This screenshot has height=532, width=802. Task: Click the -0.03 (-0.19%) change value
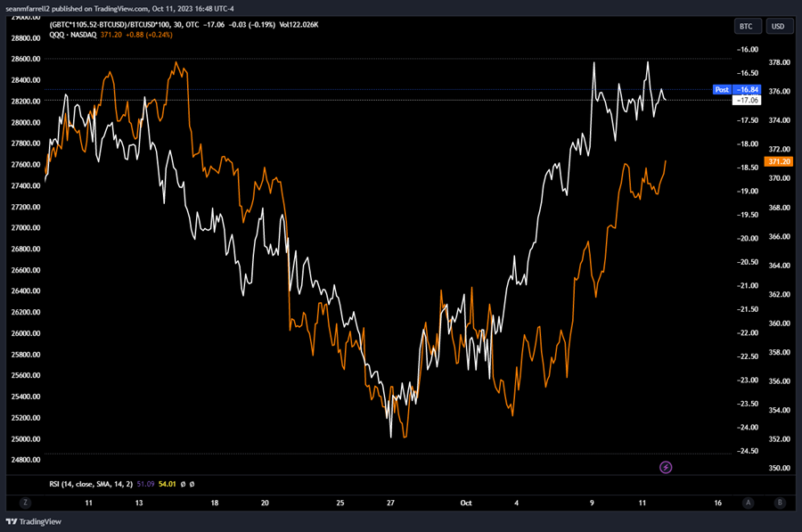click(x=251, y=25)
